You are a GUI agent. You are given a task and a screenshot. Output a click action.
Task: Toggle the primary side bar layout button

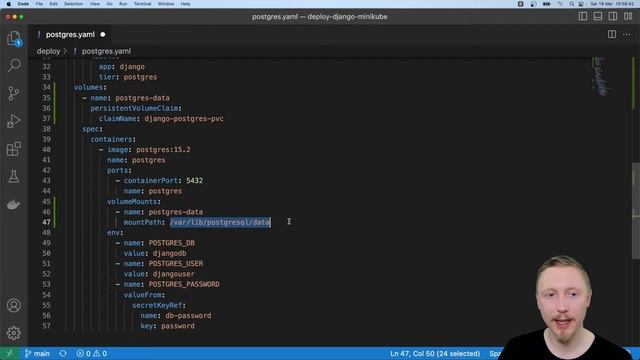pyautogui.click(x=583, y=16)
